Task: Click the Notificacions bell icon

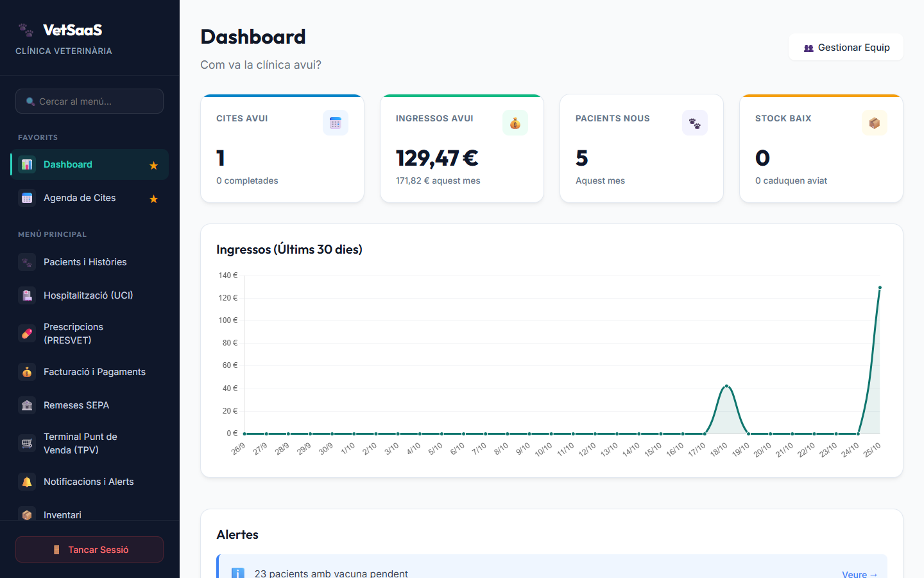Action: (27, 482)
